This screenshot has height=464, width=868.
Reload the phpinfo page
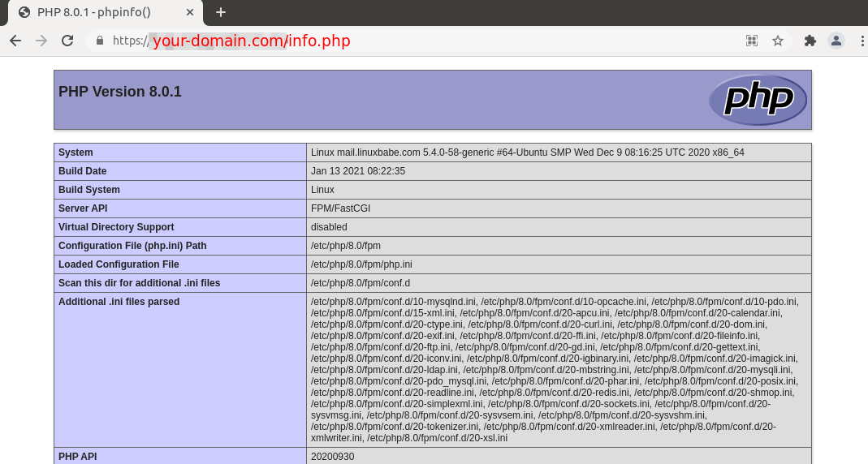tap(67, 41)
